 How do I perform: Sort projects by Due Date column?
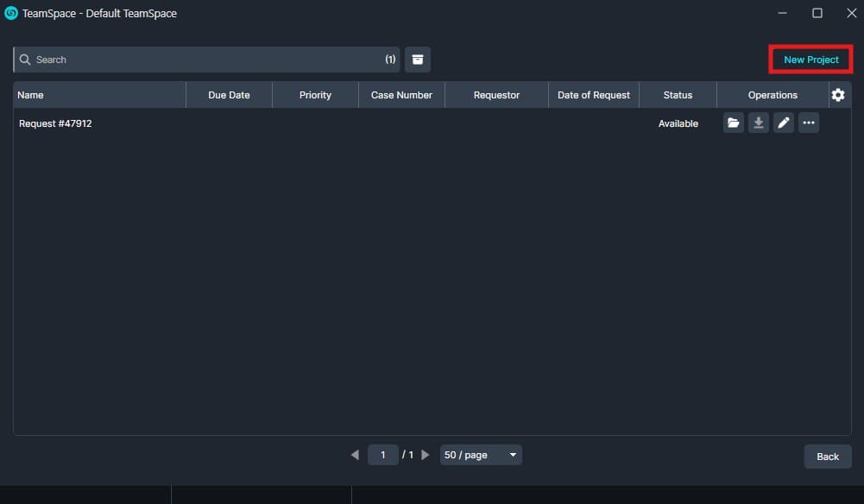tap(229, 95)
